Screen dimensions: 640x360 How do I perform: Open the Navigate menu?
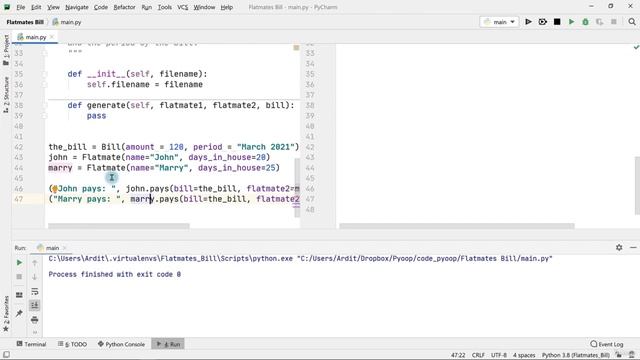[x=77, y=7]
